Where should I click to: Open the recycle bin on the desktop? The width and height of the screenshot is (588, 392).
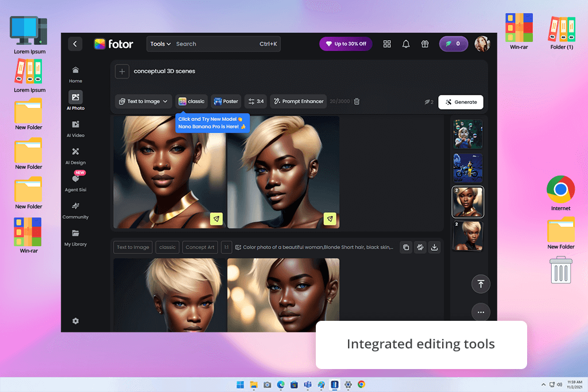[x=561, y=270]
